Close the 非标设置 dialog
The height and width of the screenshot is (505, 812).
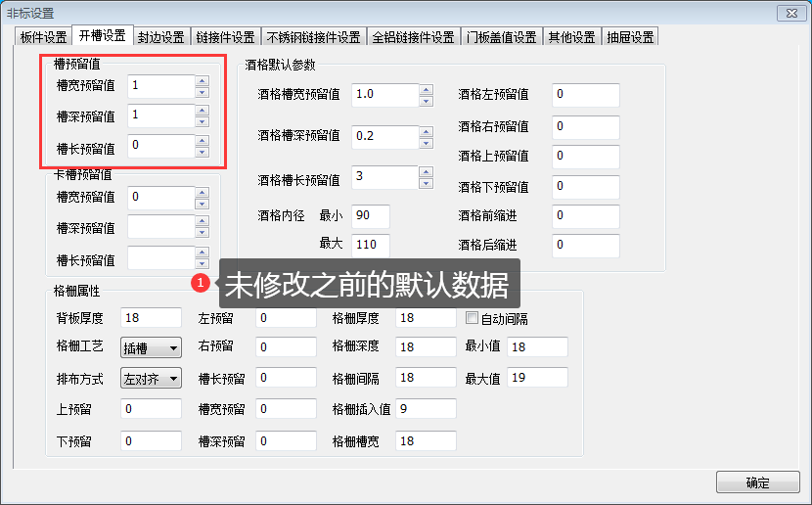tap(791, 13)
